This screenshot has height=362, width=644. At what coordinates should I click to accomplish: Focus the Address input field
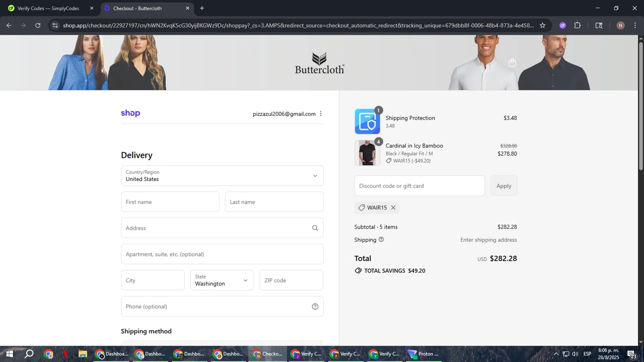(222, 228)
